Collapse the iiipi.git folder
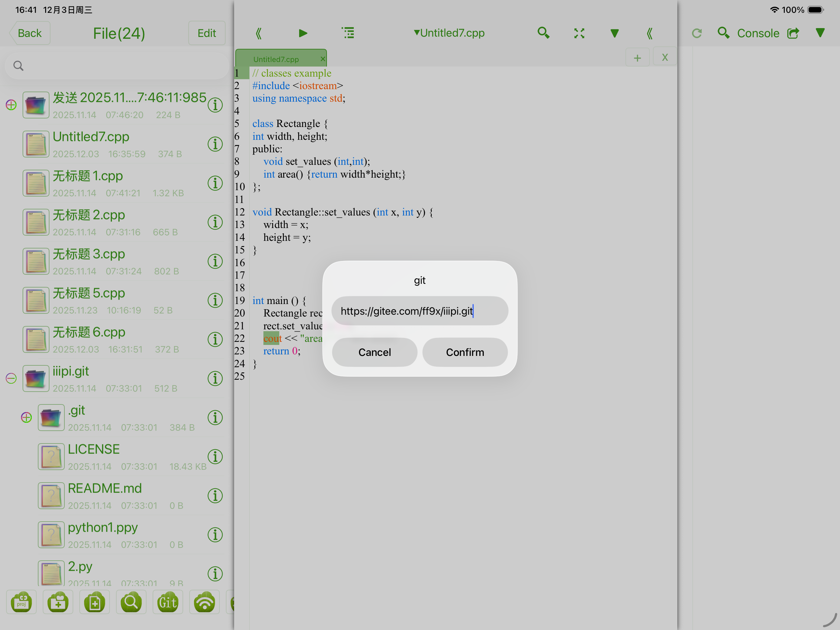 tap(11, 378)
